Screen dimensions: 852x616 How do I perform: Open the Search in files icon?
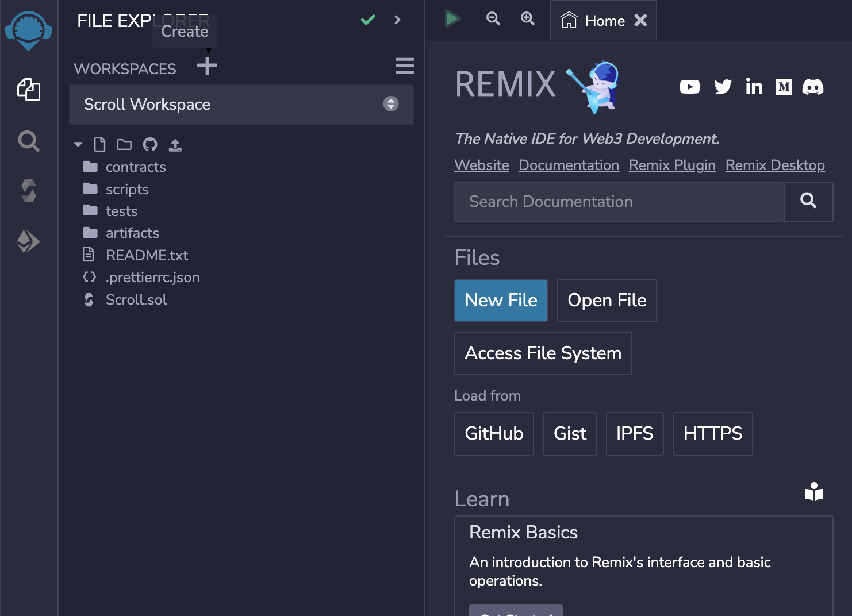(28, 141)
